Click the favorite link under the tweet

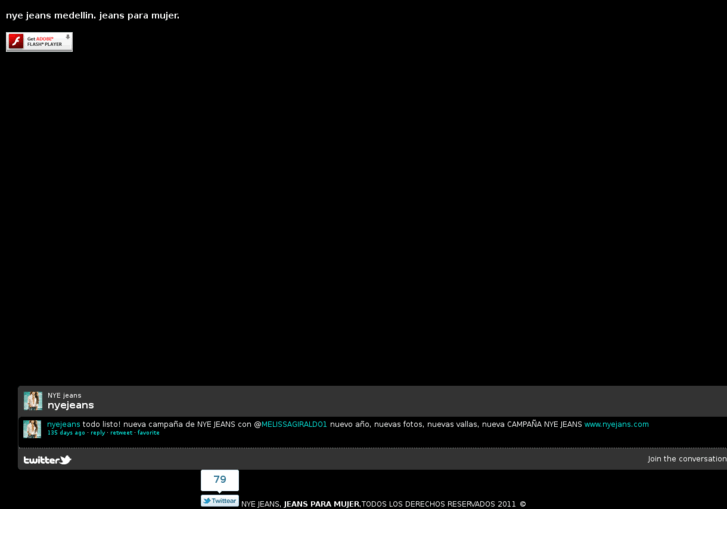148,433
